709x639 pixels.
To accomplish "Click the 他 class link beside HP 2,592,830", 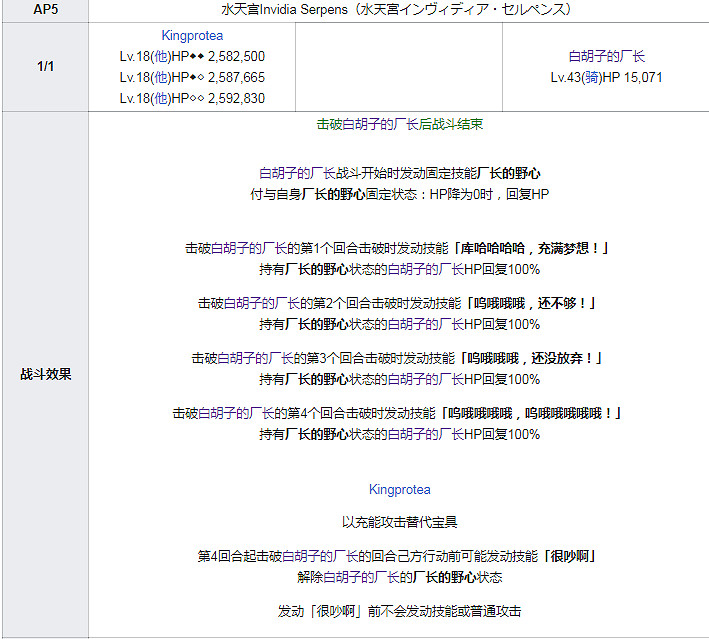I will 161,98.
